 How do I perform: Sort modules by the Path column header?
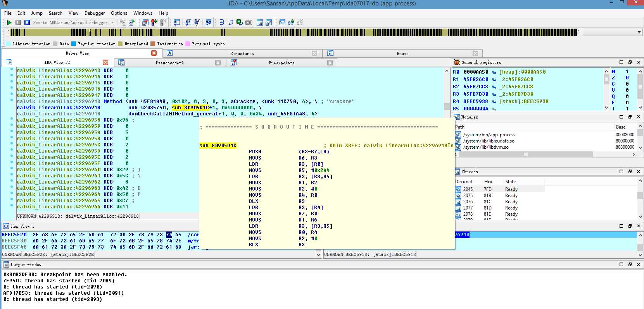pyautogui.click(x=460, y=127)
